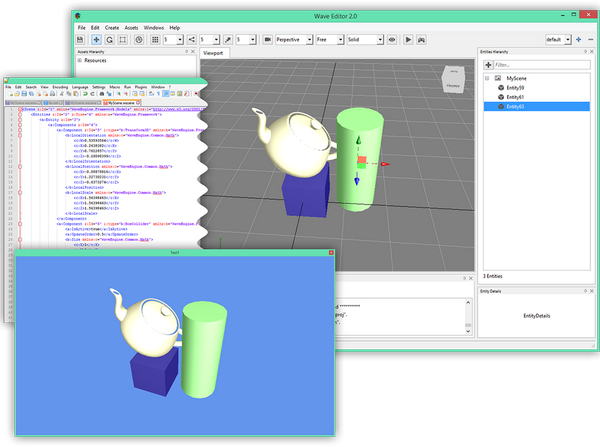
Task: Open the Edit menu in Wave Editor
Action: [x=95, y=28]
